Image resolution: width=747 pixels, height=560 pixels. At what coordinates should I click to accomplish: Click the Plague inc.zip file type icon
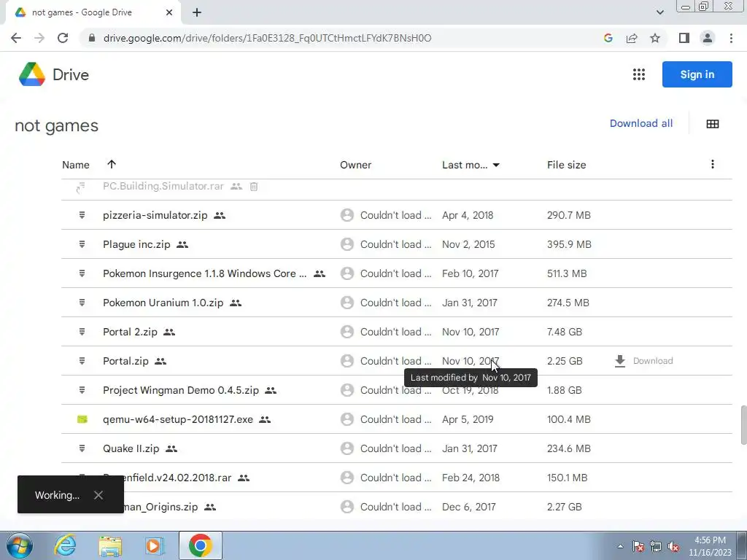tap(82, 244)
